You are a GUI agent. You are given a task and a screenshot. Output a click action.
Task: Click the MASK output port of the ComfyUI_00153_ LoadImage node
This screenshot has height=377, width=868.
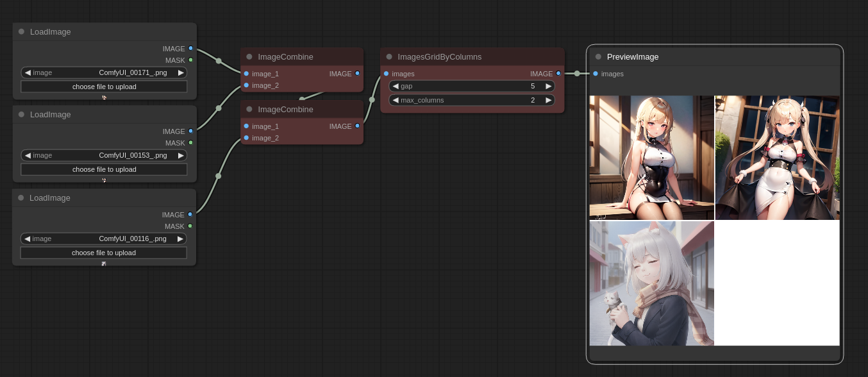(x=190, y=142)
